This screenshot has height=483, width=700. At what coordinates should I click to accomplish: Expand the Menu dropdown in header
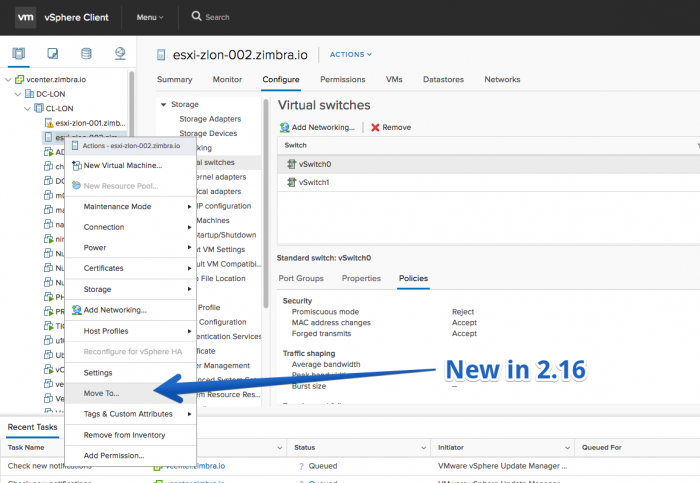[x=150, y=17]
